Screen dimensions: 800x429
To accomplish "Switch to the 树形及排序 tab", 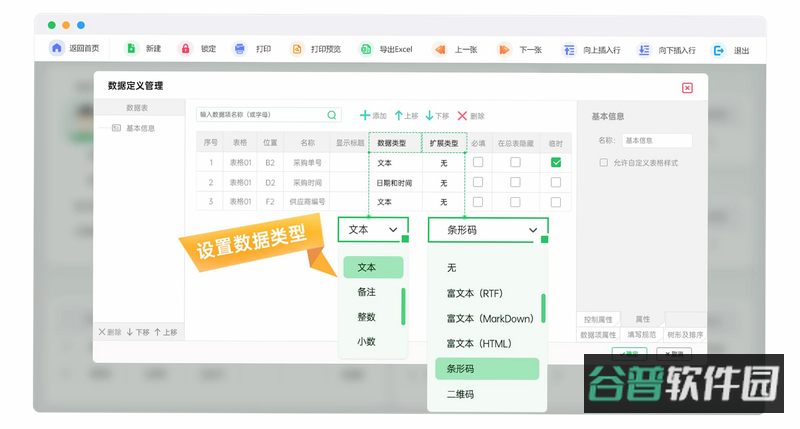I will (685, 335).
